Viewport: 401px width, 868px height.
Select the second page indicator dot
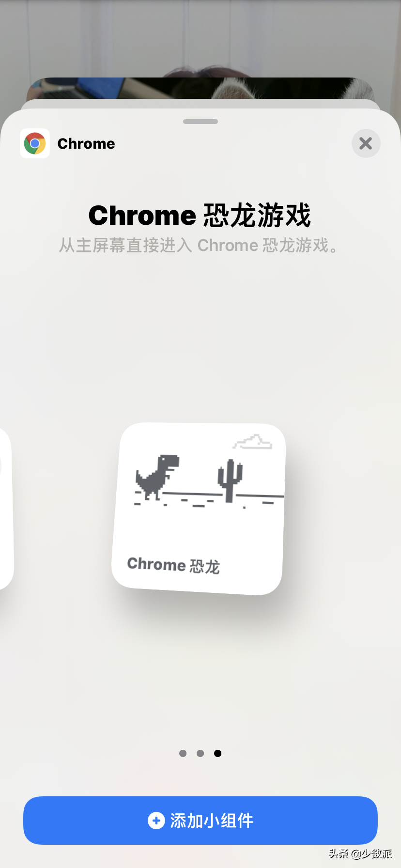coord(200,753)
